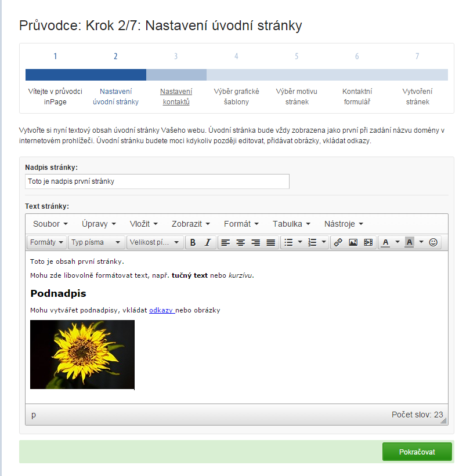Image resolution: width=459 pixels, height=476 pixels.
Task: Click the Výběr motivu stránek step label
Action: coord(297,97)
